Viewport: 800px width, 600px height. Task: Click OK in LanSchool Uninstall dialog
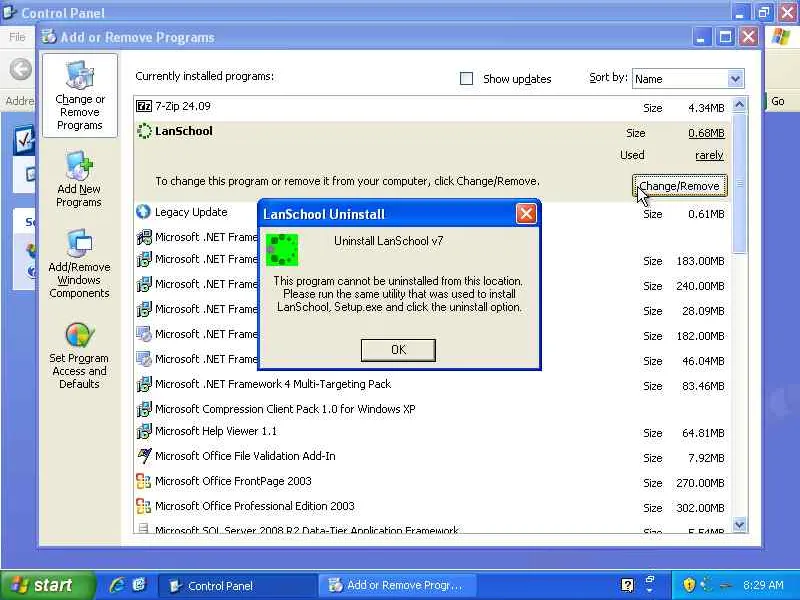(x=398, y=350)
